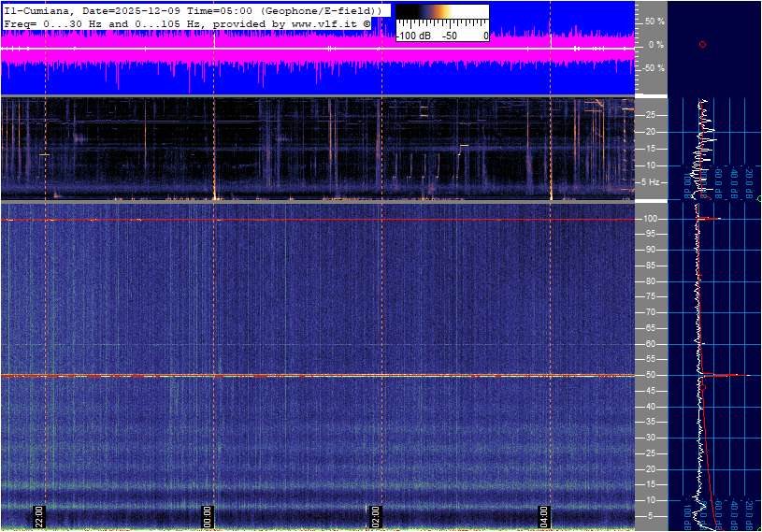Viewport: 762px width, 532px height.
Task: Pick the 04:00 time marker label
Action: click(544, 516)
